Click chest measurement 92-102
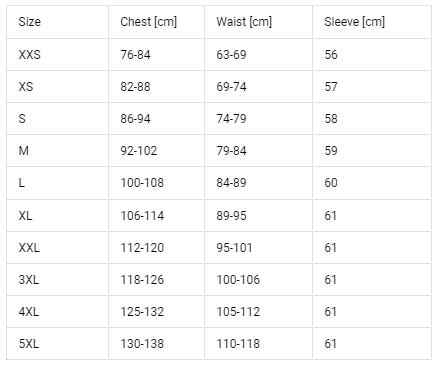 pyautogui.click(x=139, y=151)
